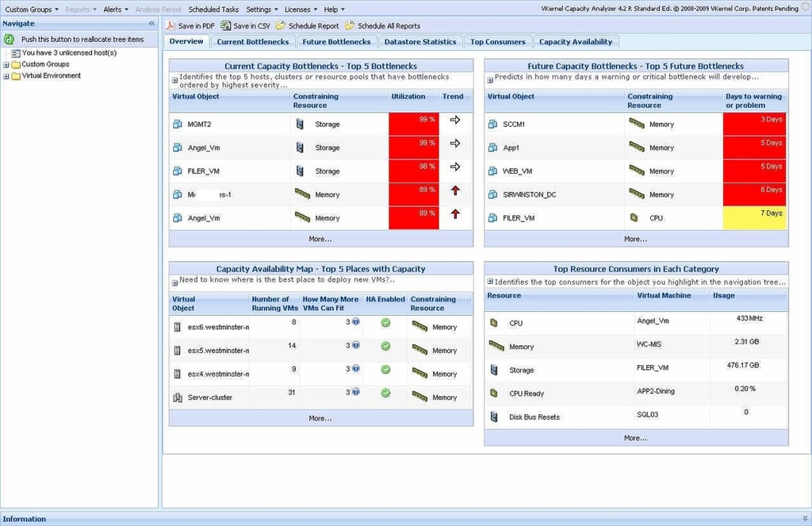Click the memory icon in the SCCM1 row
Screen dimensions: 812x526
point(637,123)
